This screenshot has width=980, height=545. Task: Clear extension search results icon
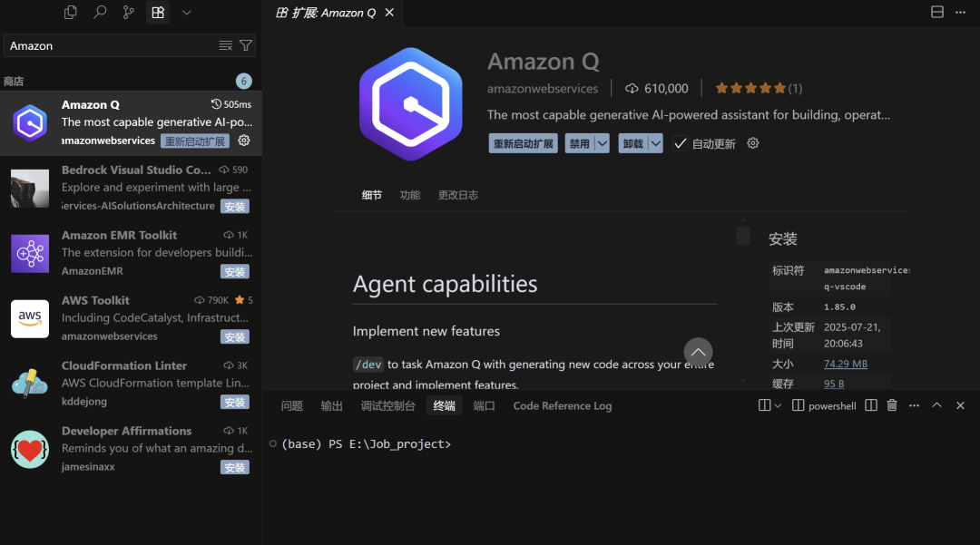(226, 45)
